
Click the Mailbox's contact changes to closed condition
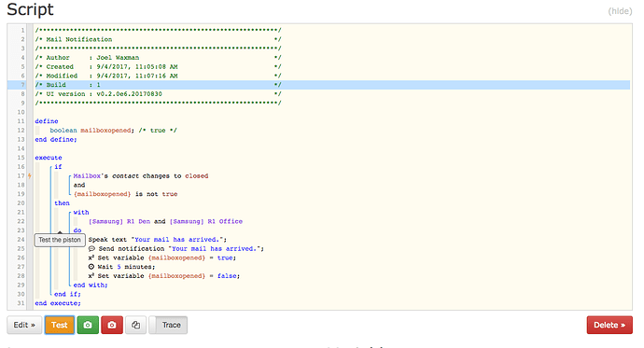pos(141,176)
